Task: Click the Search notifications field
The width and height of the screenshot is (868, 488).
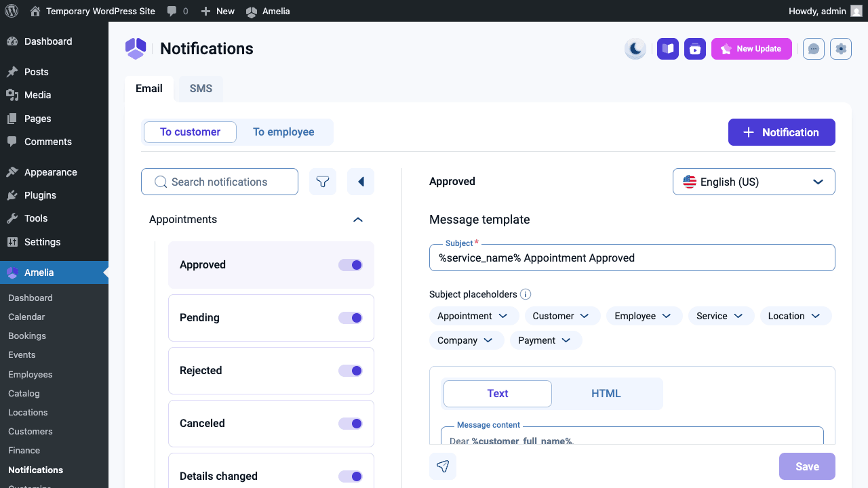Action: (220, 182)
